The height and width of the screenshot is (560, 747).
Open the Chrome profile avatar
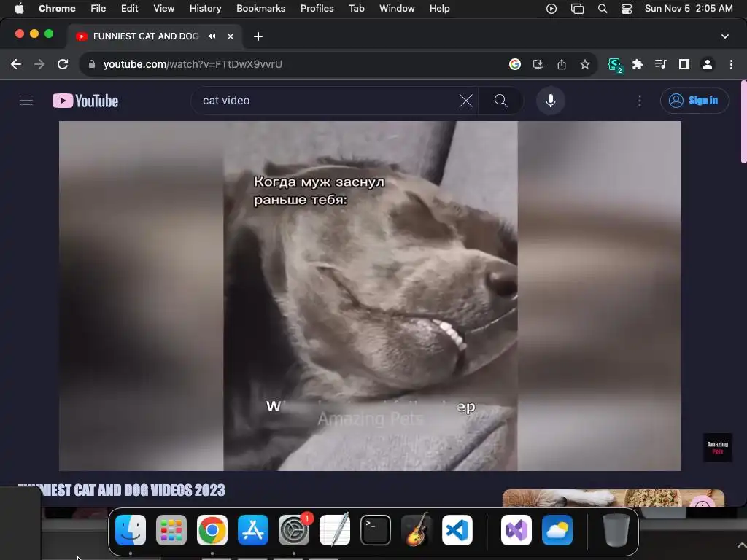point(708,64)
